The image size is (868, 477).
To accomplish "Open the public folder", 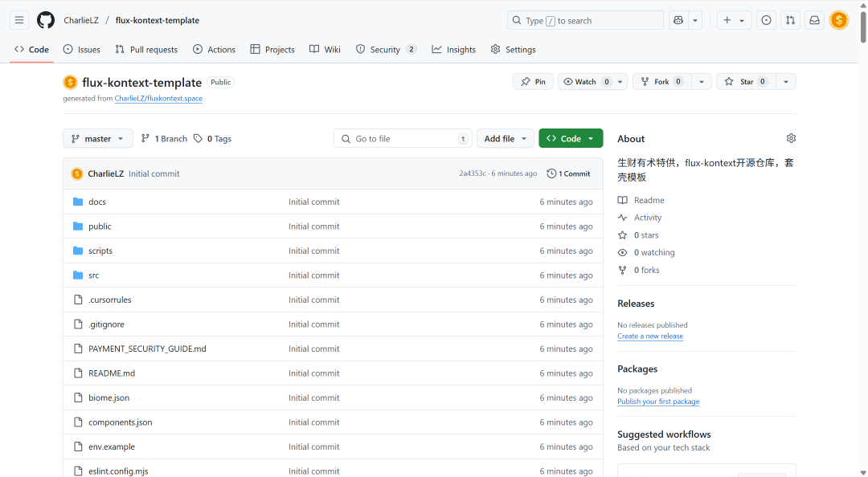I will click(100, 226).
